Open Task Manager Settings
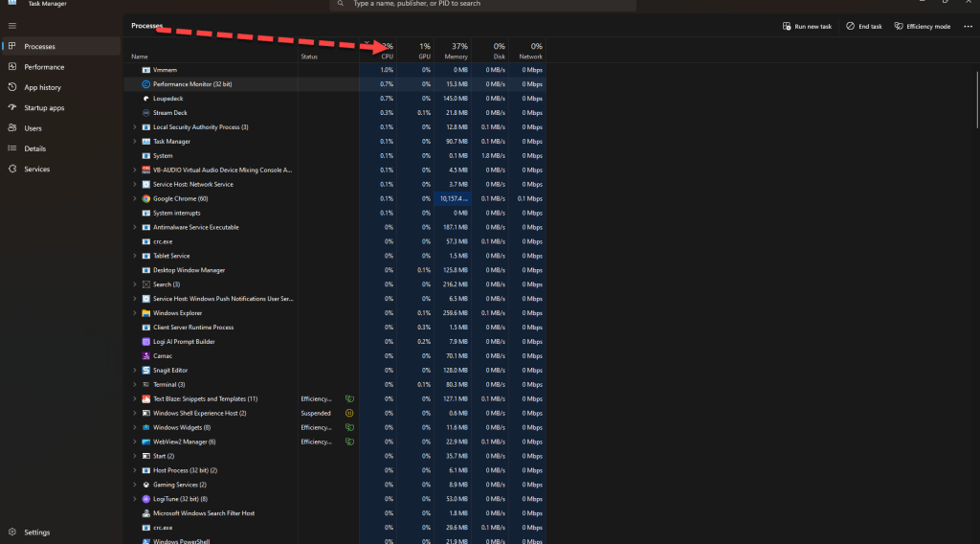980x544 pixels. click(x=60, y=533)
